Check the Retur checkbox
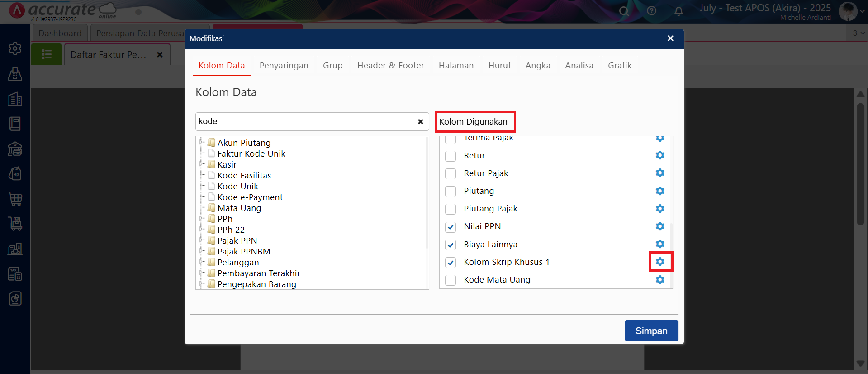Screen dimensions: 868x374 point(451,156)
